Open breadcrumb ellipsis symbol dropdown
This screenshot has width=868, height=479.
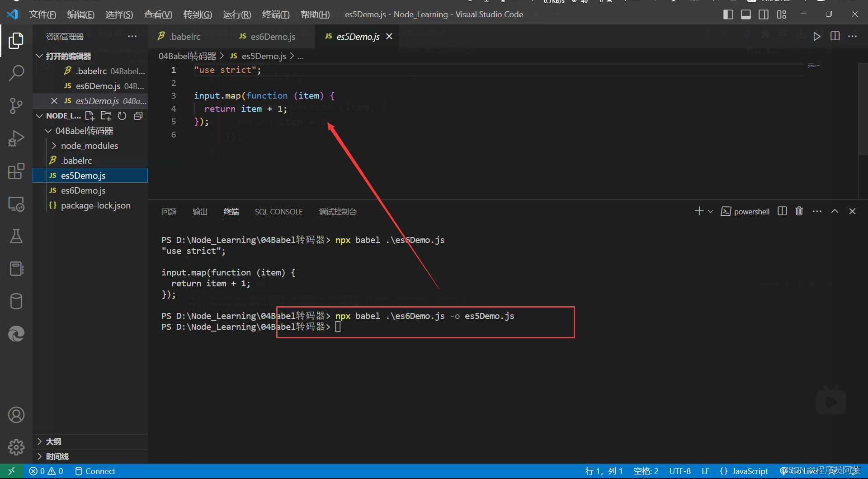pos(300,56)
